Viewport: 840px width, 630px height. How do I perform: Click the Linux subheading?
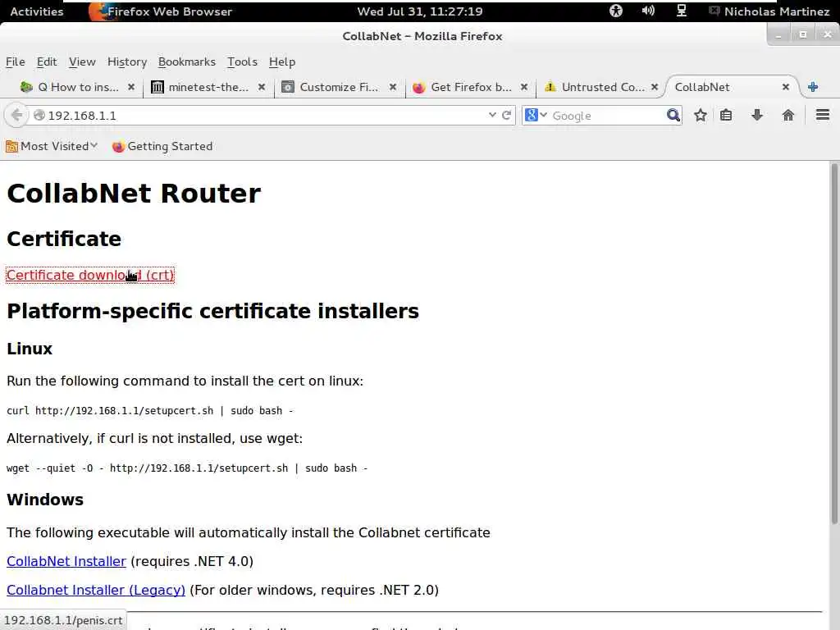[x=30, y=349]
